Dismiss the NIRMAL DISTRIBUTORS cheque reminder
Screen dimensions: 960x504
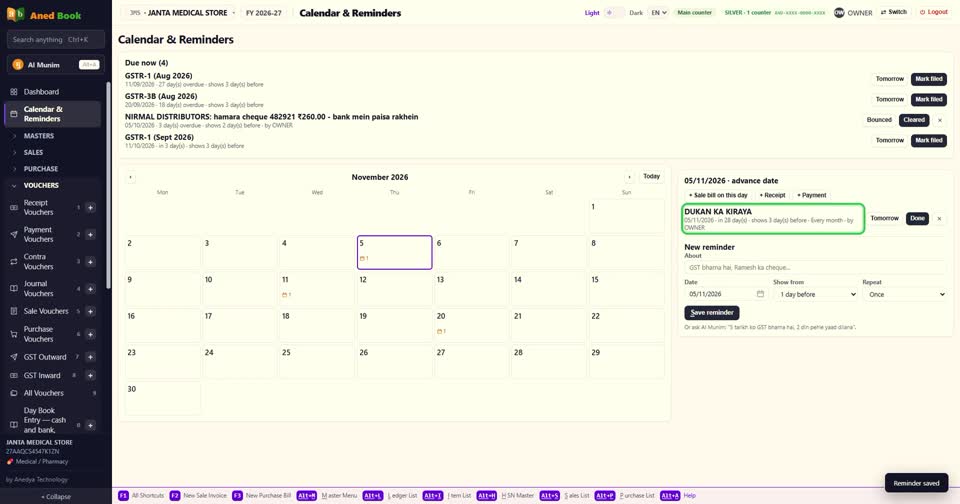pos(940,120)
